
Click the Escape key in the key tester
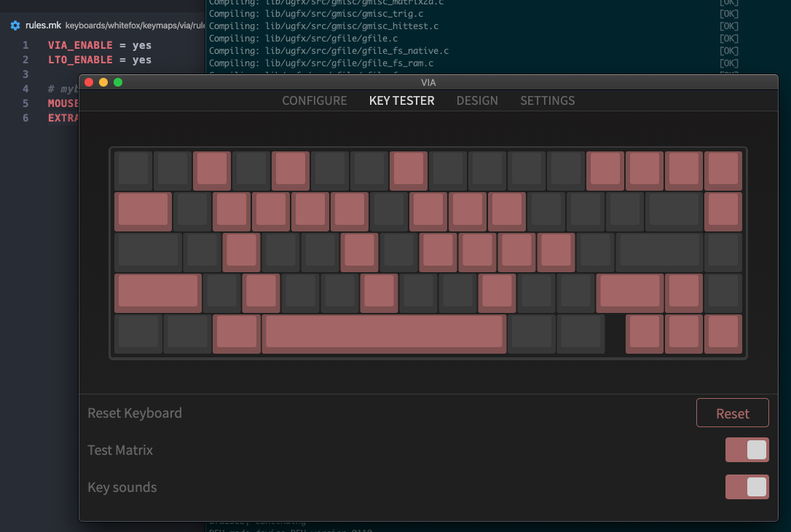pos(132,170)
